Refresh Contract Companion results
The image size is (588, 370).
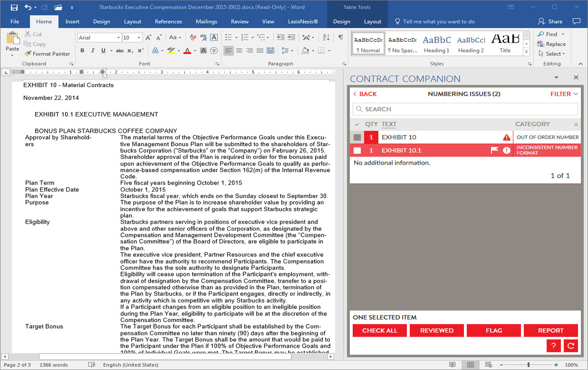click(x=570, y=346)
